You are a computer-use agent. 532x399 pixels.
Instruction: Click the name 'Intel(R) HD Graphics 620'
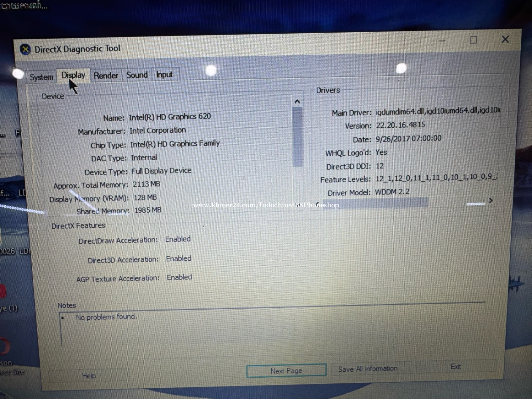170,117
